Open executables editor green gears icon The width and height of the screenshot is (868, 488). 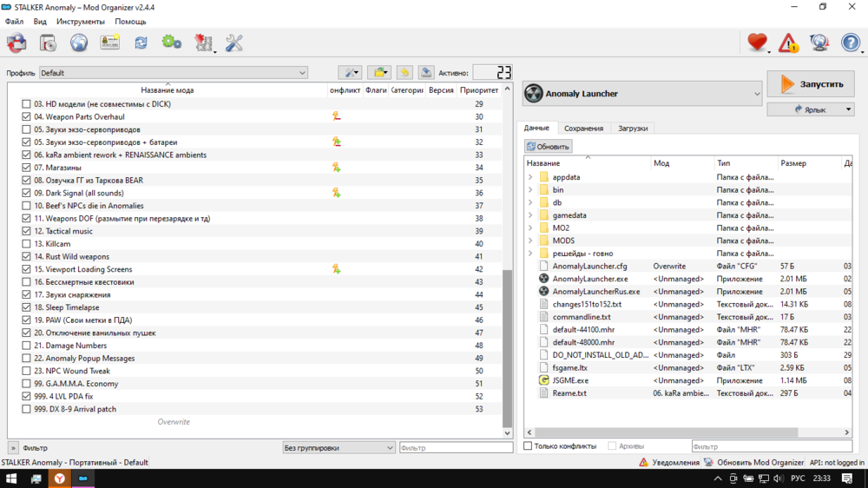point(172,42)
